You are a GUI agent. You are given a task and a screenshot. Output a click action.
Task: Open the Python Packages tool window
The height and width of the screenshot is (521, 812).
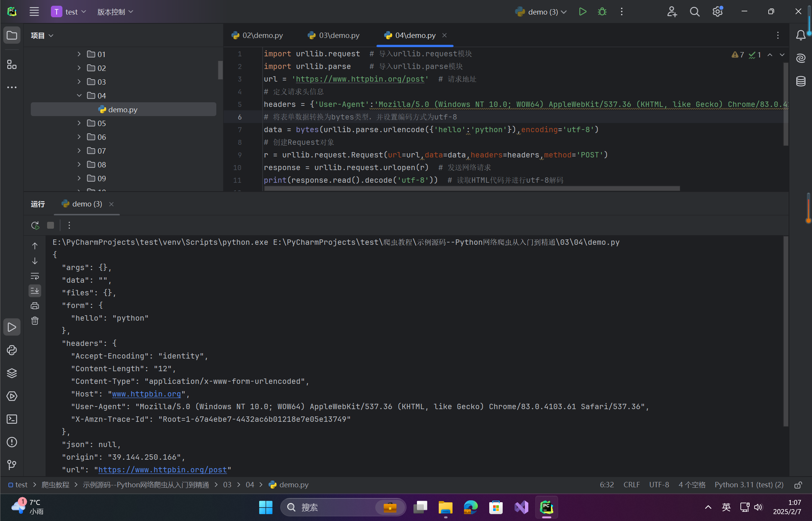12,373
